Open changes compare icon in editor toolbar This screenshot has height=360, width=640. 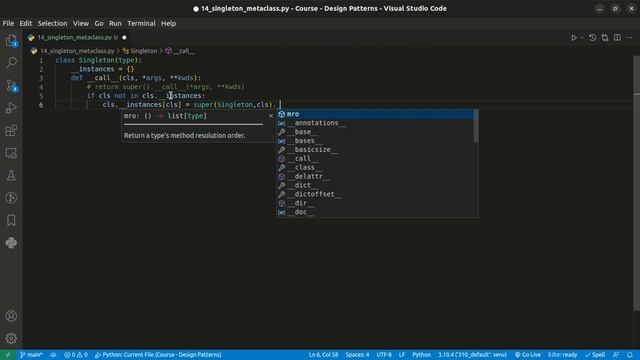(x=604, y=38)
